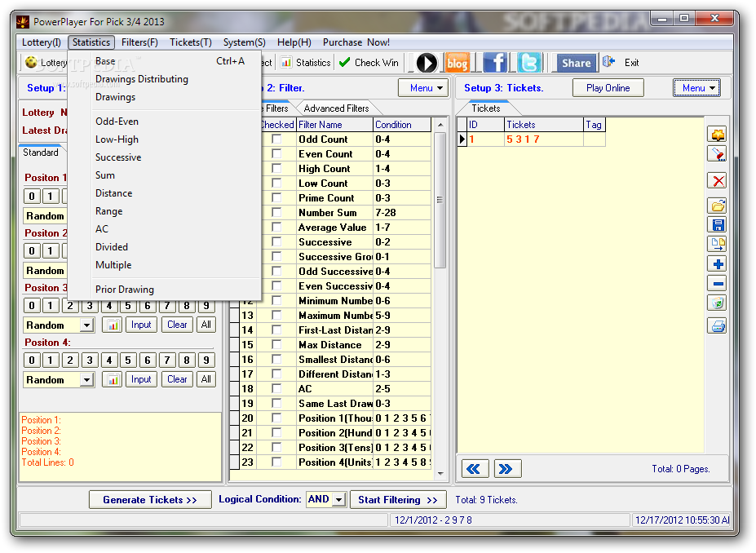Check the High Count filter checkbox

click(x=276, y=168)
